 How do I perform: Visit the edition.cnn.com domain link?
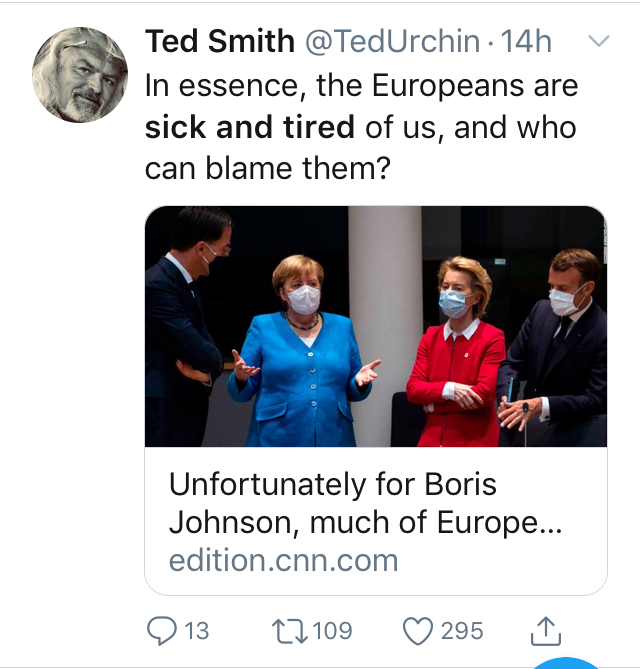[x=283, y=560]
